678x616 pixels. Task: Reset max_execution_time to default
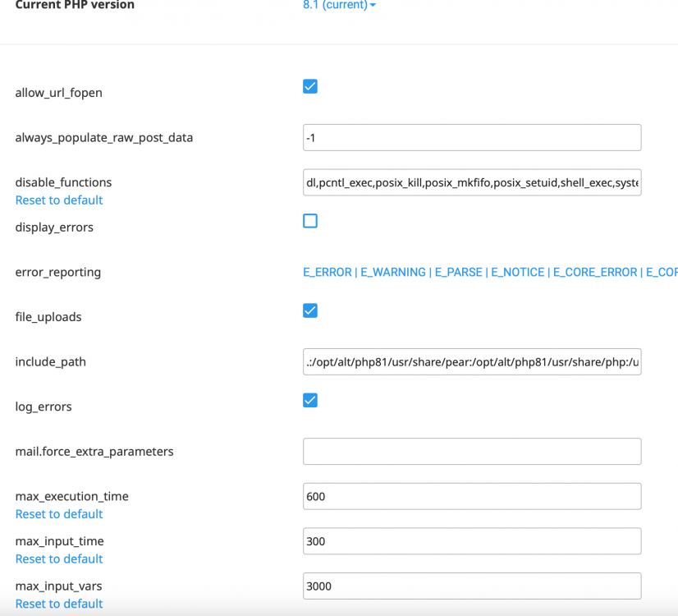point(58,513)
